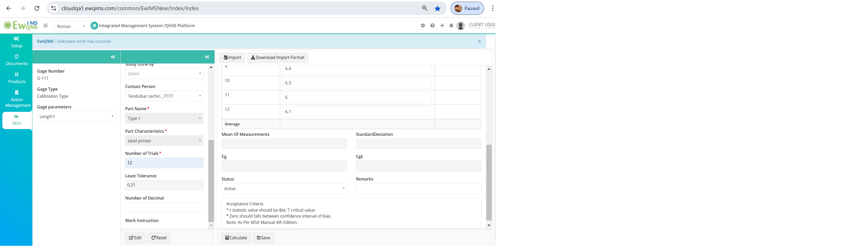Click the Number of Decimal field

(x=164, y=207)
